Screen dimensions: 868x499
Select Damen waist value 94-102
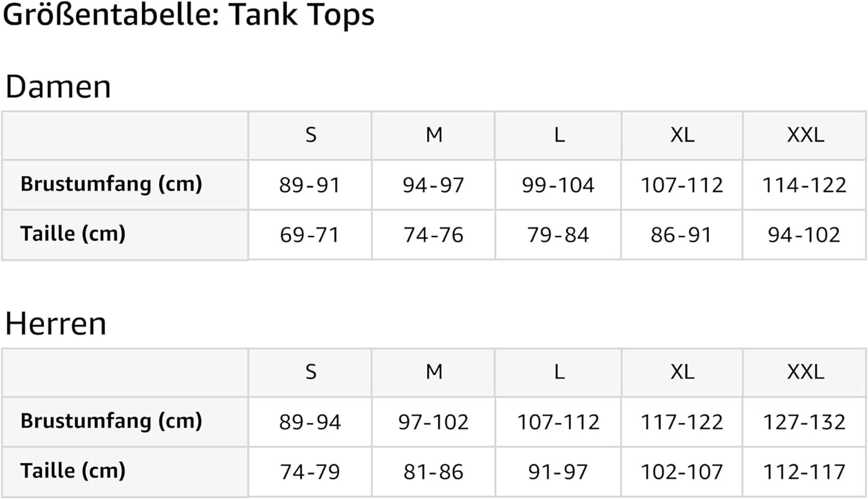[804, 235]
